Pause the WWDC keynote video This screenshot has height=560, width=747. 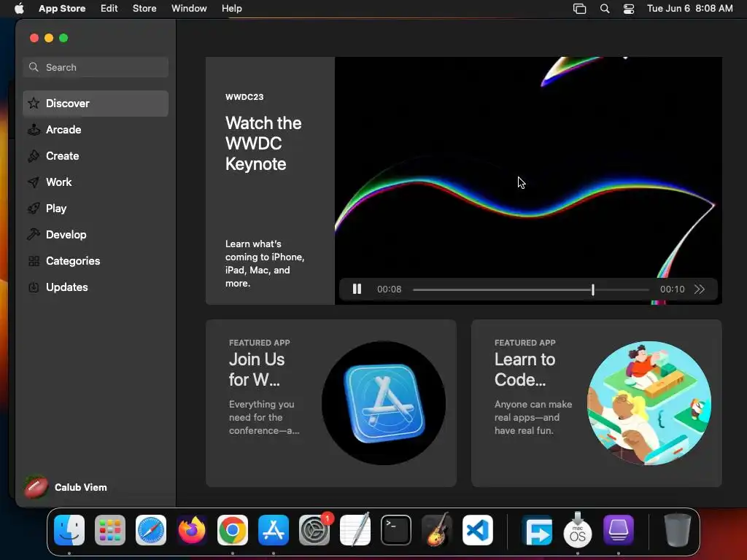357,289
